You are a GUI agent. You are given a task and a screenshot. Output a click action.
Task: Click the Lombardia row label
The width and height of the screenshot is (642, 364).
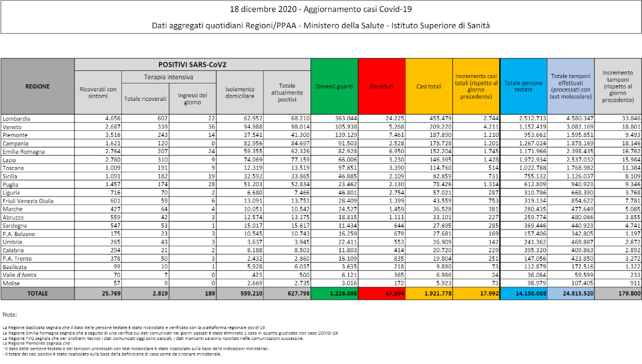click(x=16, y=119)
